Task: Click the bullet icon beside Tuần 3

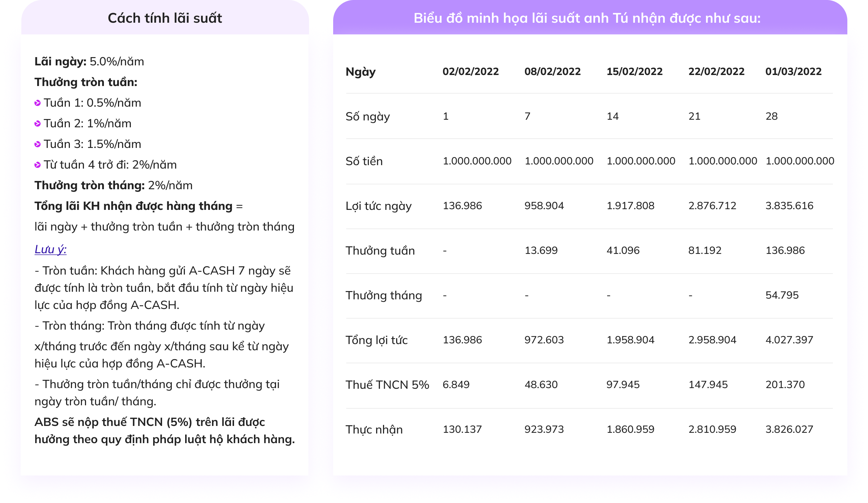Action: pyautogui.click(x=38, y=144)
